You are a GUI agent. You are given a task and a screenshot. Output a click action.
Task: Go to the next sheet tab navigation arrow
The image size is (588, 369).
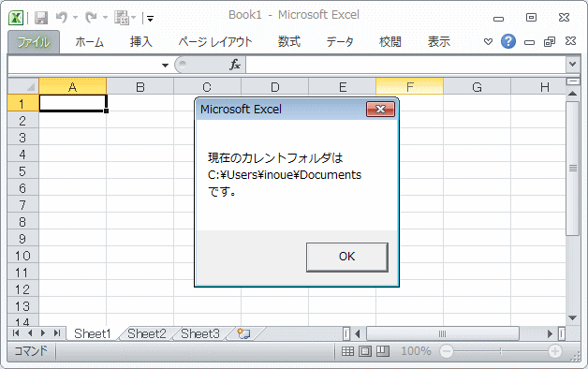click(43, 333)
